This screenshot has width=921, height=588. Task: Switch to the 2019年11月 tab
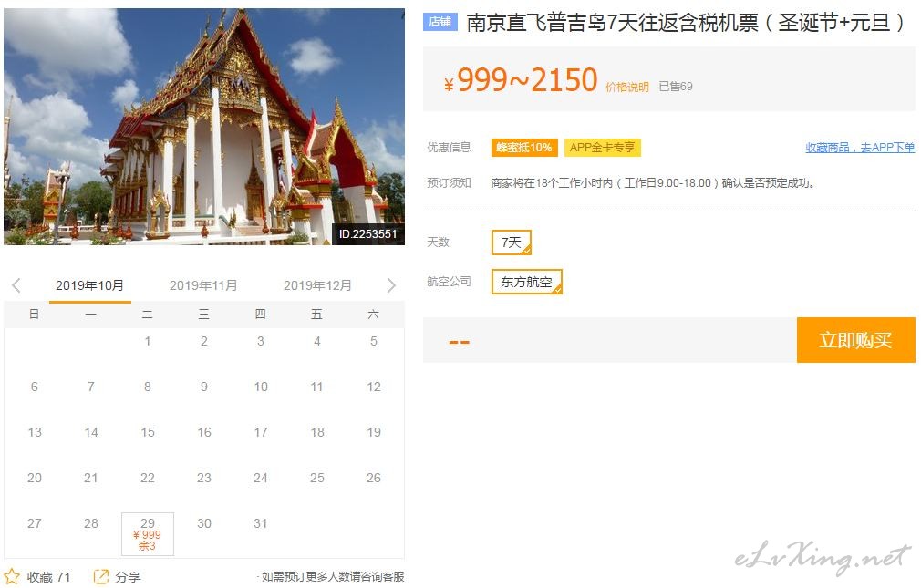coord(203,285)
